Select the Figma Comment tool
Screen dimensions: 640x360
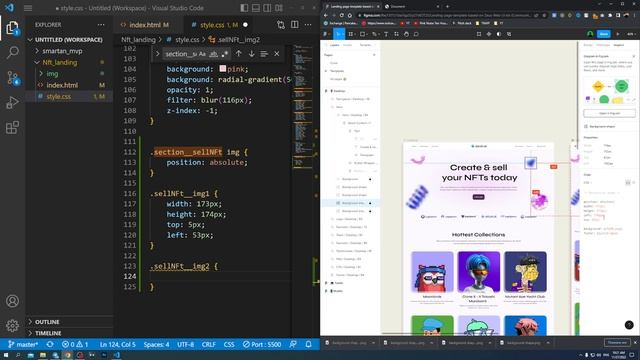coord(416,34)
